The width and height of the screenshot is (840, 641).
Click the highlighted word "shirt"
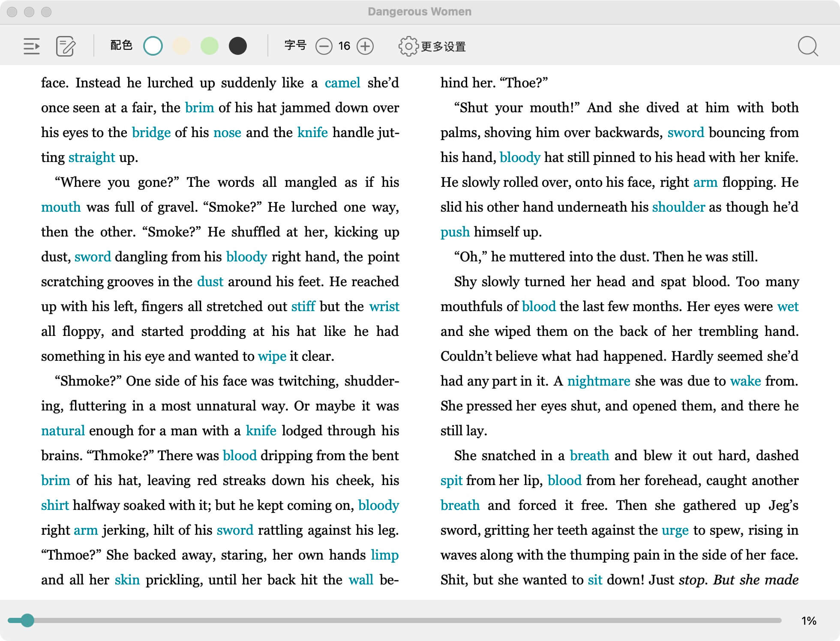pyautogui.click(x=55, y=505)
